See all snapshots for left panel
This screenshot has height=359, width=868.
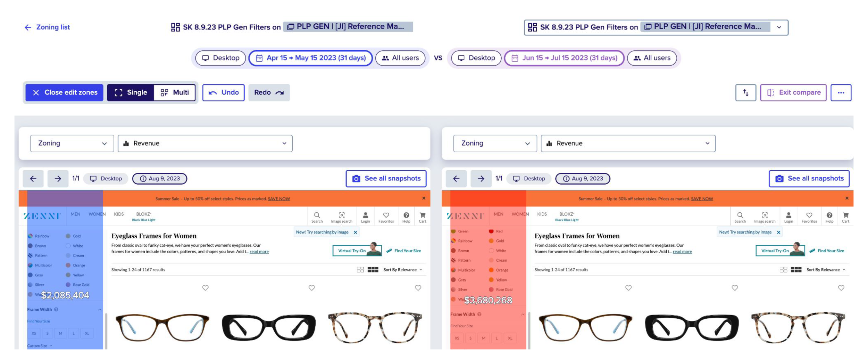[x=386, y=179]
